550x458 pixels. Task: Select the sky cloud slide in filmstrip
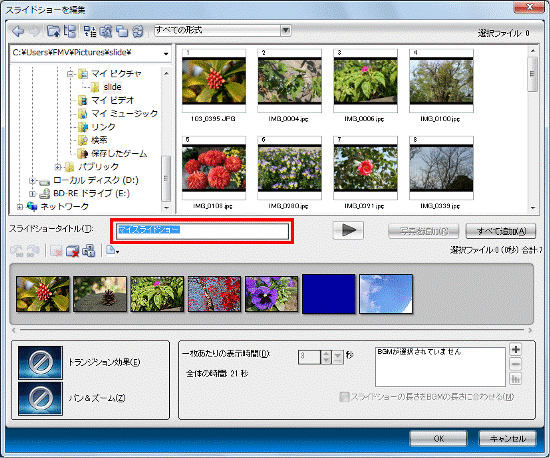tap(386, 294)
